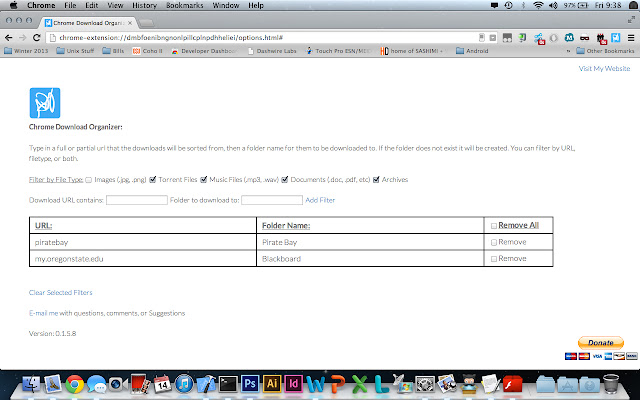The width and height of the screenshot is (640, 400).
Task: Click the volume icon in menu bar
Action: click(553, 5)
